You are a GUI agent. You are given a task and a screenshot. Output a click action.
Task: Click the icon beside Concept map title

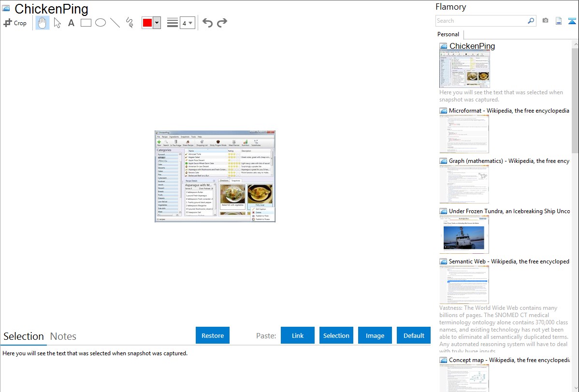pos(443,360)
